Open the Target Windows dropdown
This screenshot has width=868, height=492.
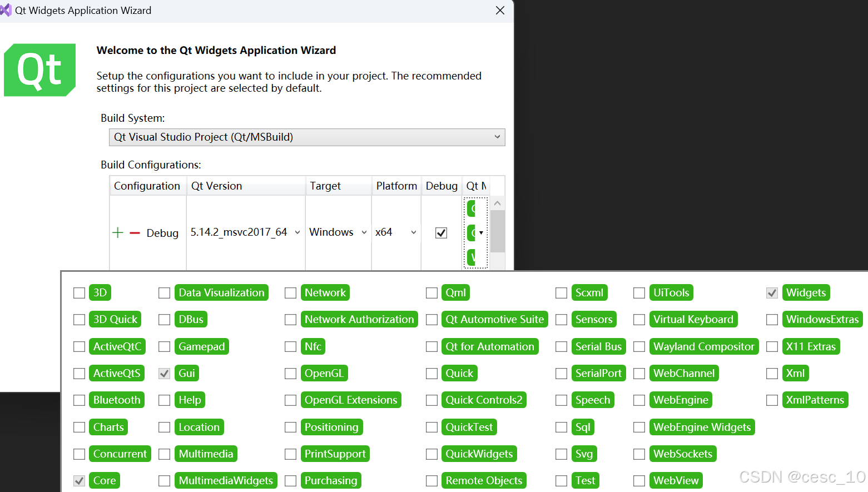pyautogui.click(x=364, y=232)
